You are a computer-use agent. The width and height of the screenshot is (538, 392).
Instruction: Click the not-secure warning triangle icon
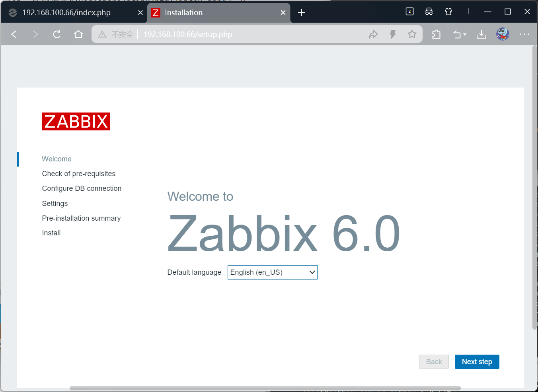(x=102, y=34)
